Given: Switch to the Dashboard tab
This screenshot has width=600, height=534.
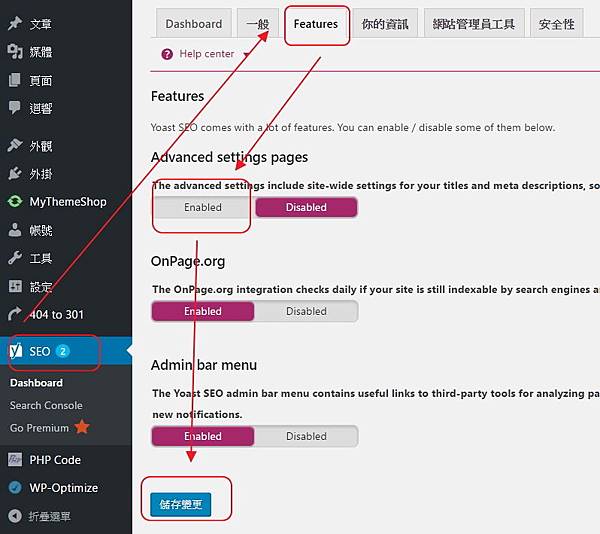Looking at the screenshot, I should click(194, 24).
